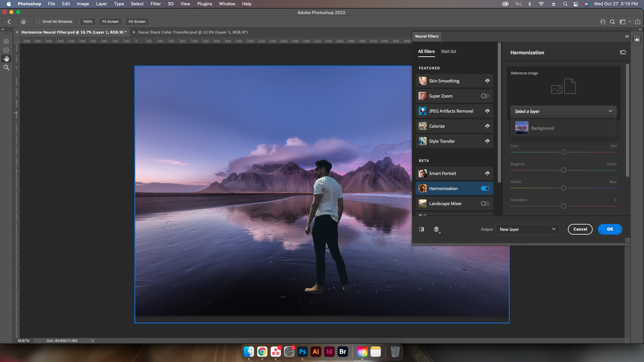Expand the right panel dock arrows

tap(640, 29)
